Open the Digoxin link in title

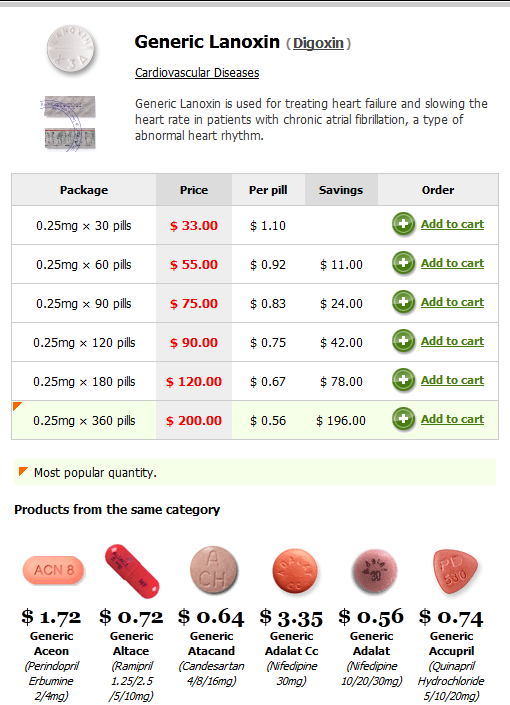(x=318, y=43)
